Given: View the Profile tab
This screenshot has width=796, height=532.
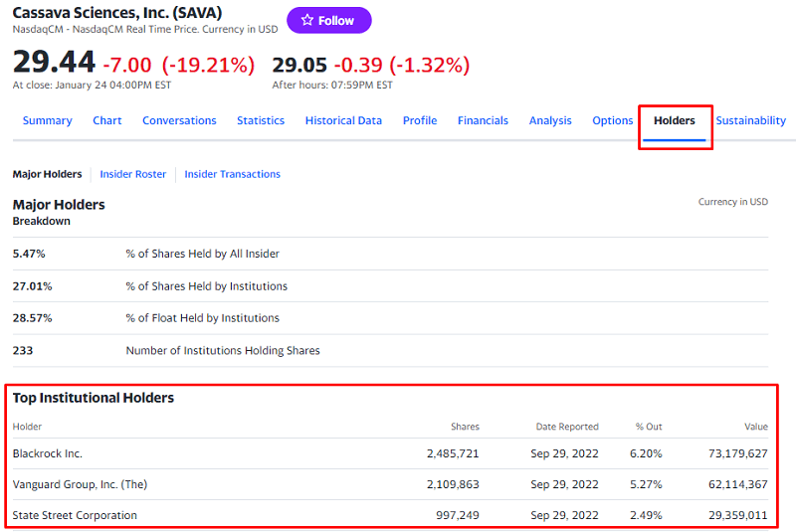Looking at the screenshot, I should tap(420, 120).
